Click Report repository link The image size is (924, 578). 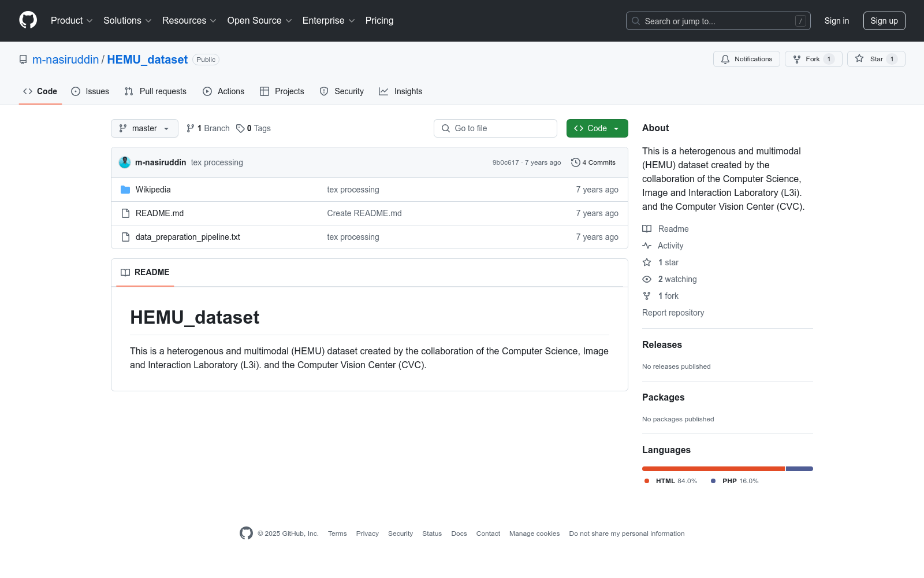(x=673, y=313)
